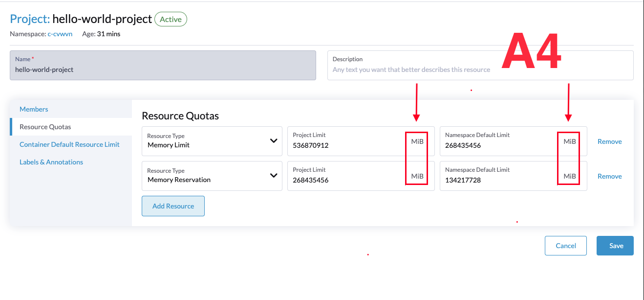Click the MiB unit label on Memory Limit row
The height and width of the screenshot is (300, 644).
[416, 141]
